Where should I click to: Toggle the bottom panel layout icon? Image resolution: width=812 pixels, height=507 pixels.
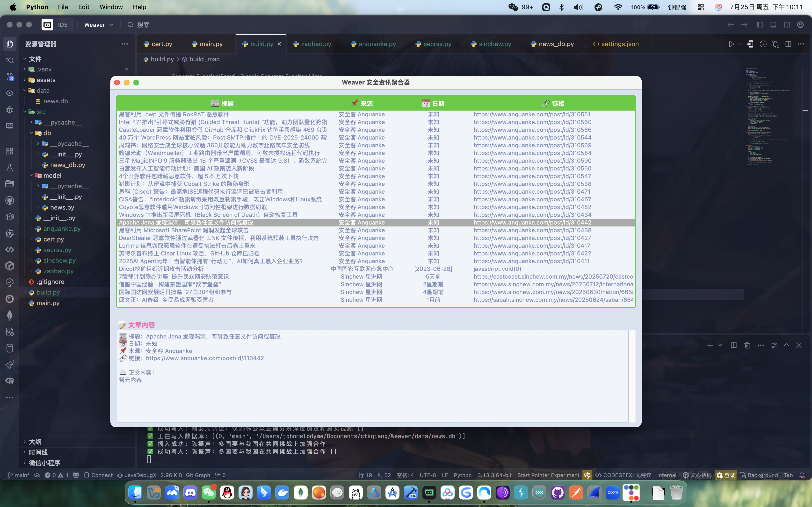tap(773, 25)
